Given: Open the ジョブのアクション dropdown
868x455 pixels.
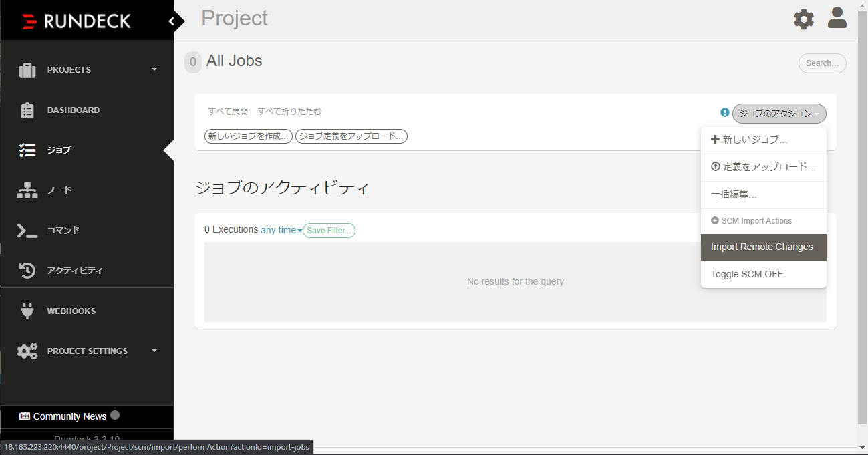Looking at the screenshot, I should click(x=779, y=114).
